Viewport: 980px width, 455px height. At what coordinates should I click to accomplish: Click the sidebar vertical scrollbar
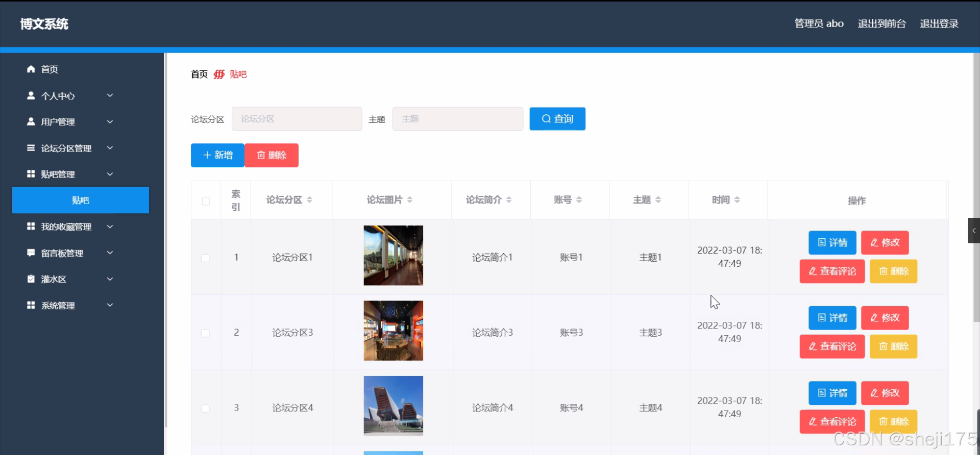(165, 240)
